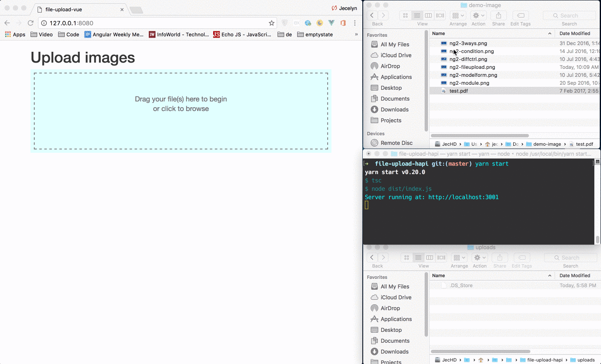Click the address bar showing 127.0.0.1:8080
The height and width of the screenshot is (364, 601).
pyautogui.click(x=157, y=23)
